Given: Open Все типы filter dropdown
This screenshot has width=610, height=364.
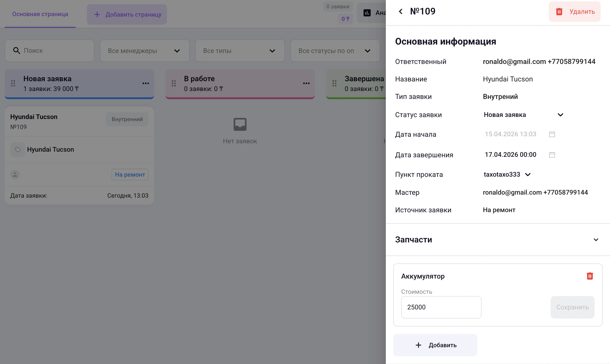Looking at the screenshot, I should pos(240,51).
